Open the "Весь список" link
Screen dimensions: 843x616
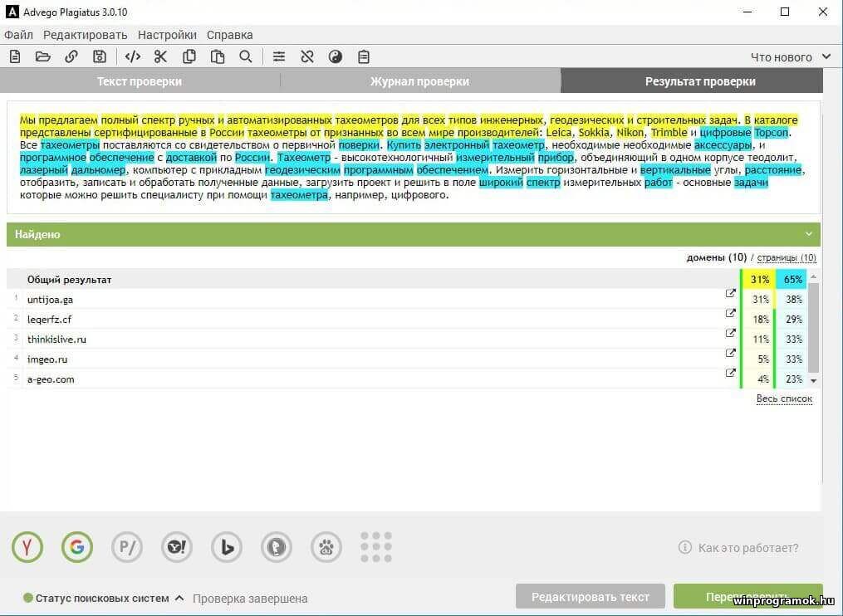point(784,399)
